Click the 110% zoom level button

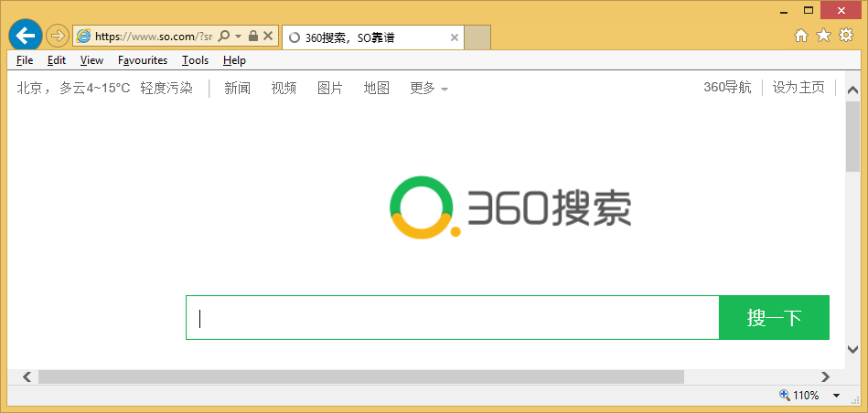coord(799,396)
